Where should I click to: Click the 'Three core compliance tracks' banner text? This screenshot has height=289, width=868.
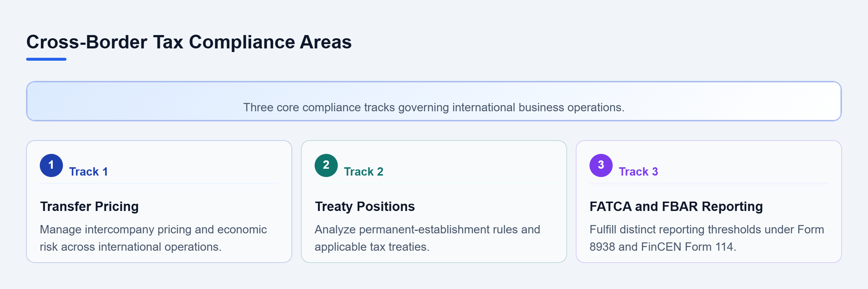pyautogui.click(x=434, y=107)
